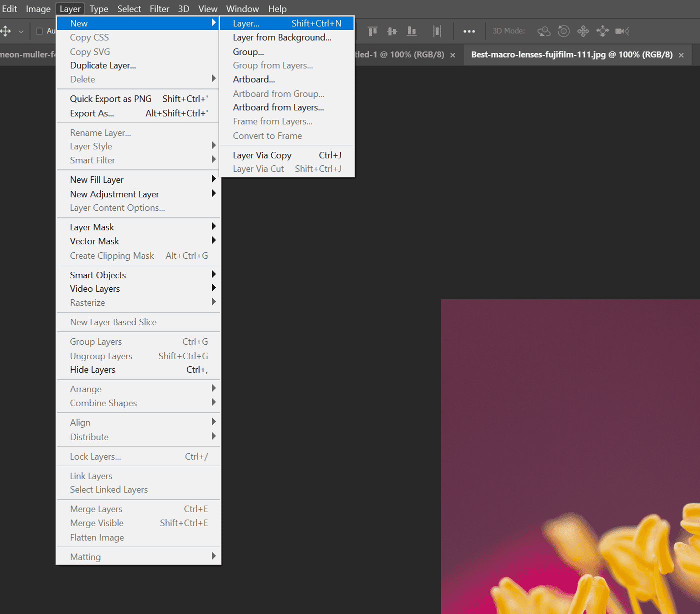Viewport: 700px width, 614px height.
Task: Click Flatten Image
Action: click(x=96, y=538)
